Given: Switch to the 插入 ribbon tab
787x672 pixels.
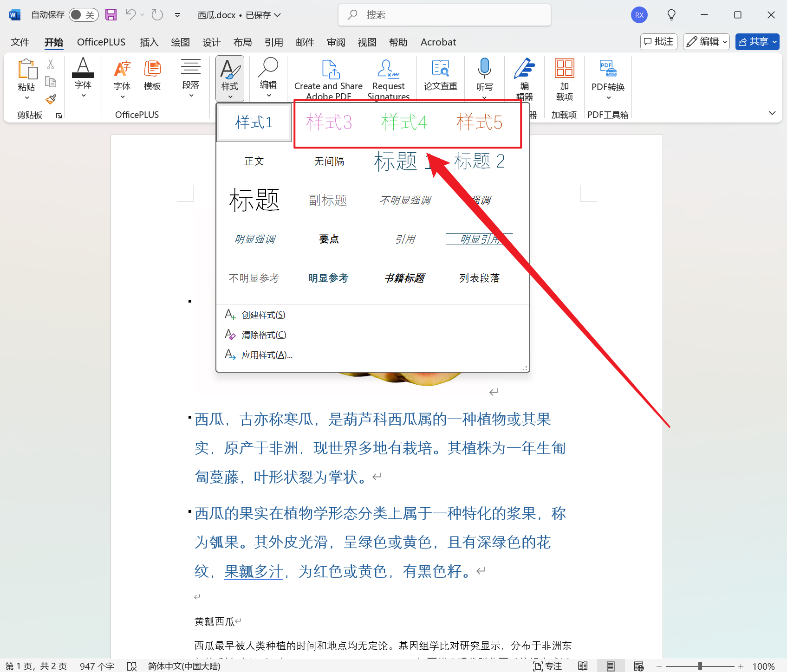Looking at the screenshot, I should 149,42.
